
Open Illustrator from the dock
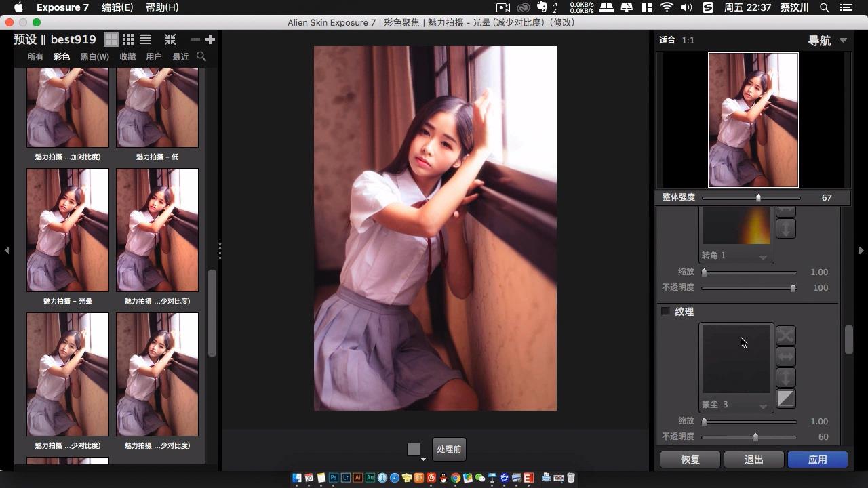point(358,478)
